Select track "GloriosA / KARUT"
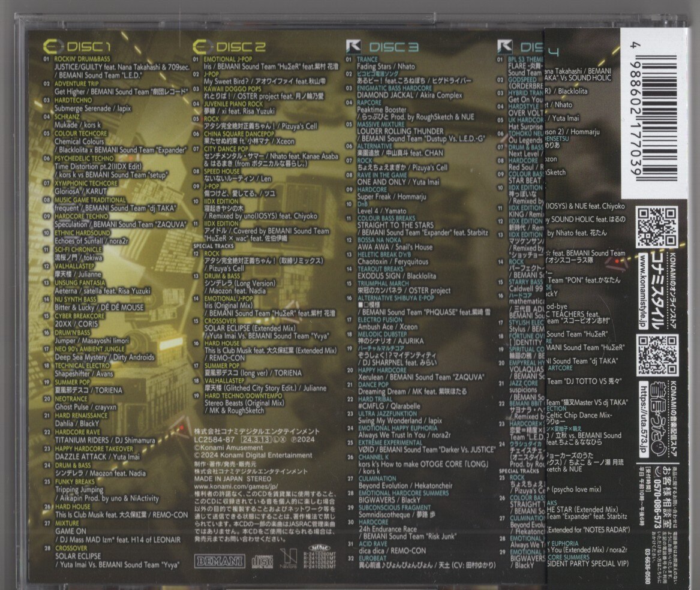 tap(80, 191)
